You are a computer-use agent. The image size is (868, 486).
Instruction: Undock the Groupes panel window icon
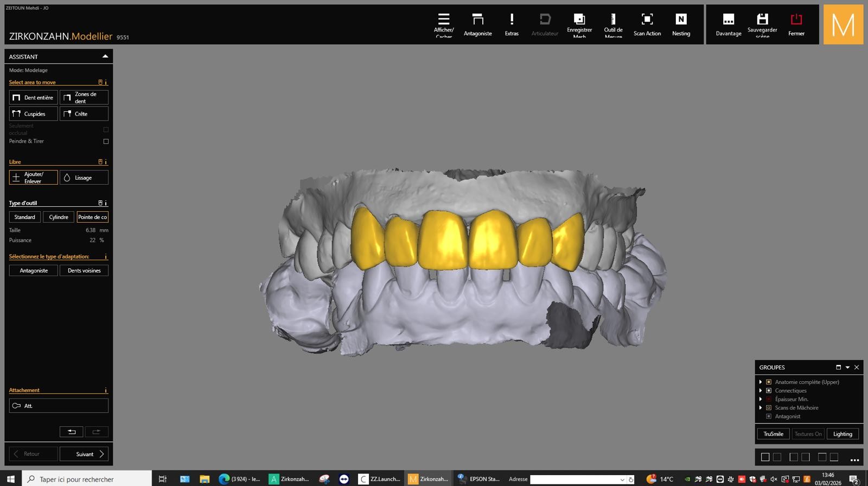tap(838, 368)
